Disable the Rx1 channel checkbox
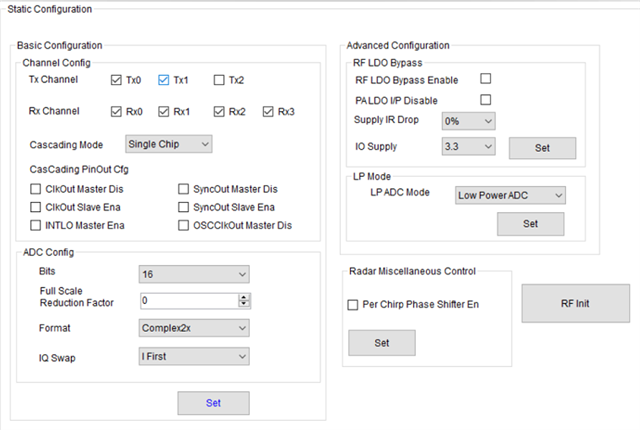Screen dimensions: 640x430 tap(164, 112)
